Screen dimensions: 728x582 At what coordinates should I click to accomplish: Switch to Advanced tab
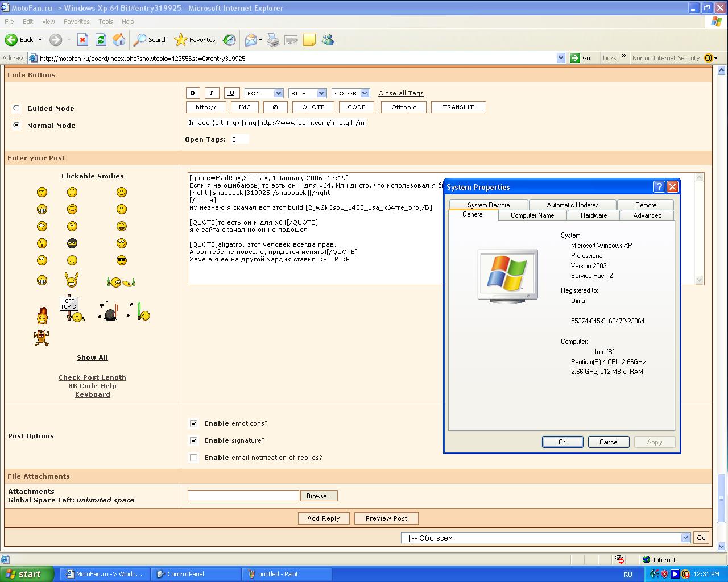[647, 215]
